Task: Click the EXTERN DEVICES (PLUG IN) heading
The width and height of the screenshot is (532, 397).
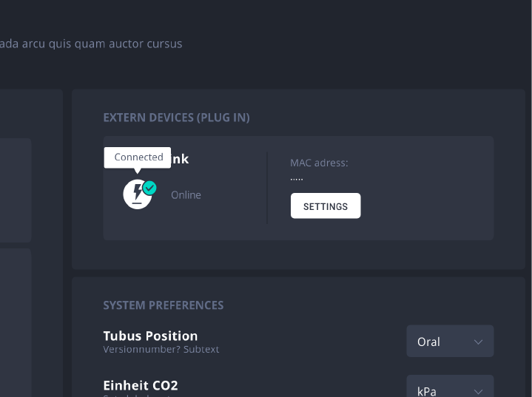Action: (176, 118)
